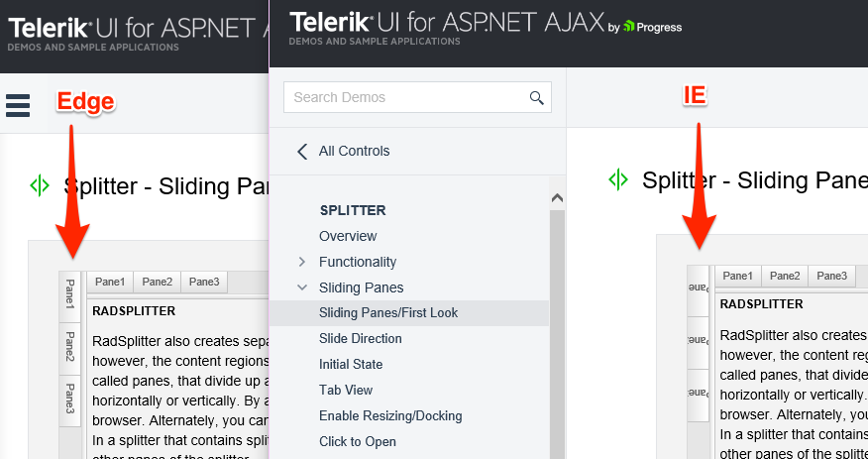
Task: Click the search magnifier icon
Action: [537, 97]
